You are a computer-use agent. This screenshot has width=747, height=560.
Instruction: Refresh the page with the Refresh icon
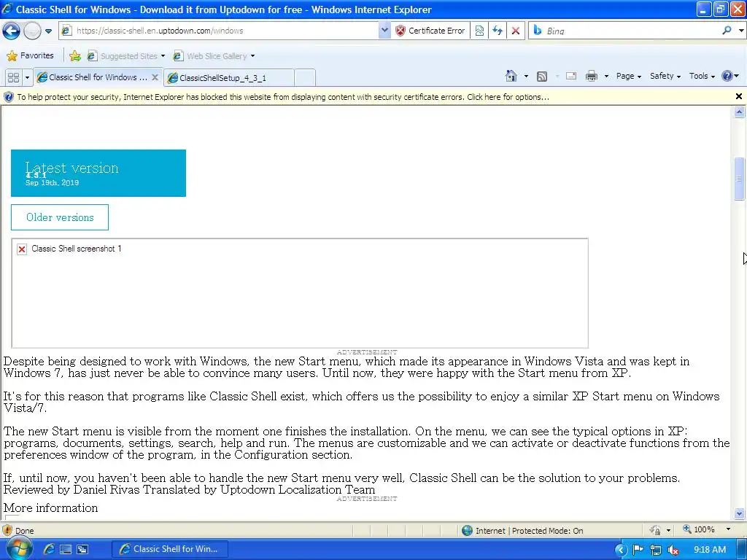click(498, 31)
